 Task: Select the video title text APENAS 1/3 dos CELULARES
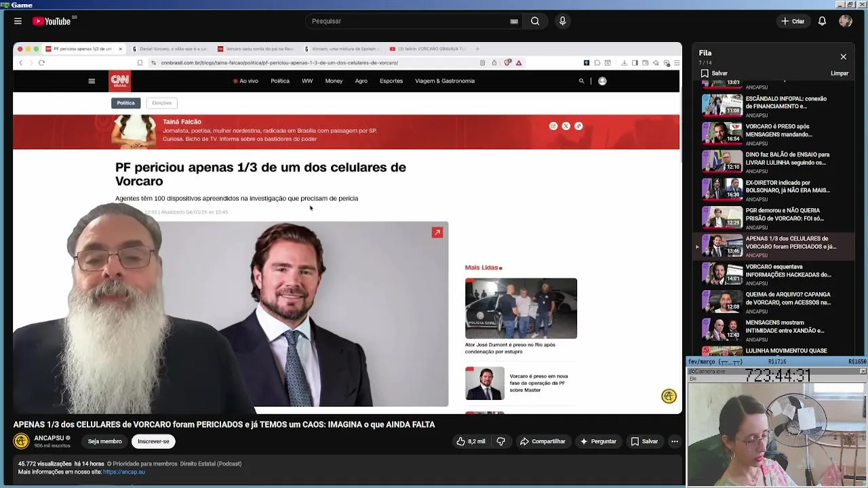pyautogui.click(x=224, y=424)
